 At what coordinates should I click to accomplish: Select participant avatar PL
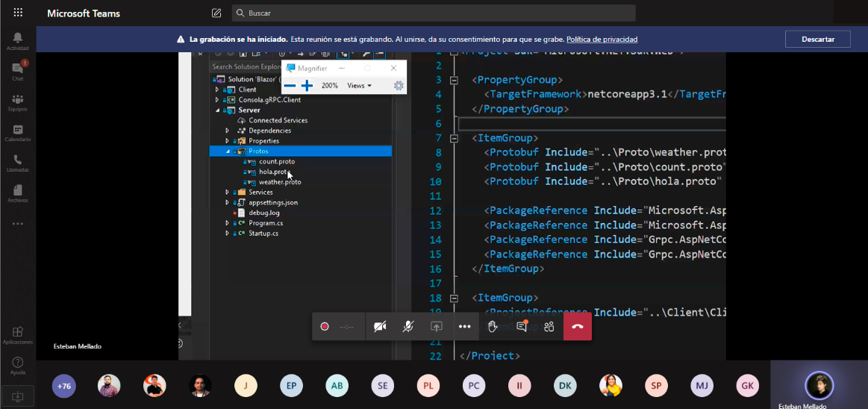click(428, 386)
